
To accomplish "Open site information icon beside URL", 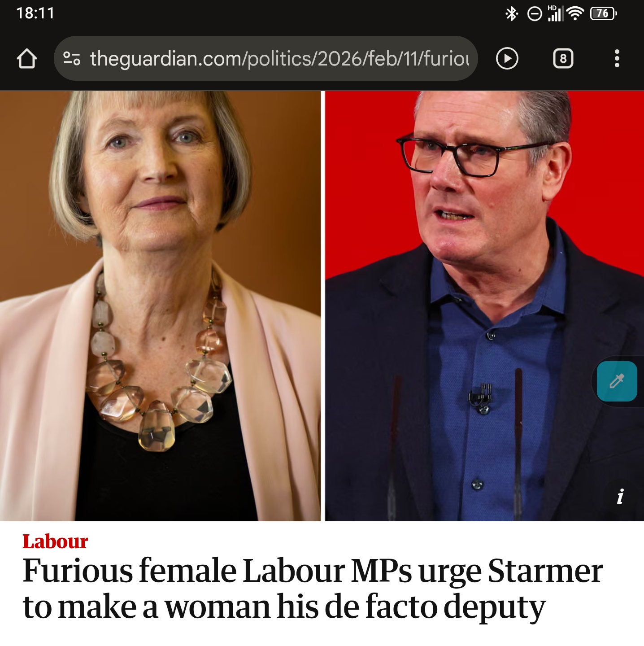I will pyautogui.click(x=72, y=59).
